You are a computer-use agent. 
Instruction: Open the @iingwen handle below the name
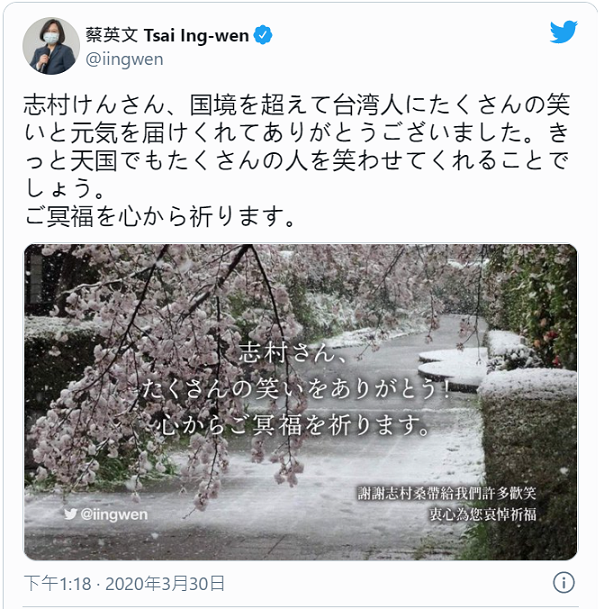(124, 59)
